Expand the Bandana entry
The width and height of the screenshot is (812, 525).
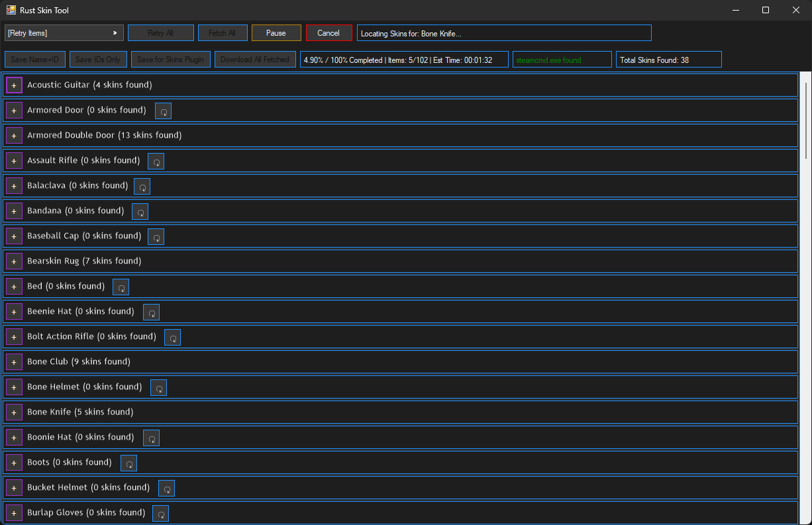tap(14, 211)
